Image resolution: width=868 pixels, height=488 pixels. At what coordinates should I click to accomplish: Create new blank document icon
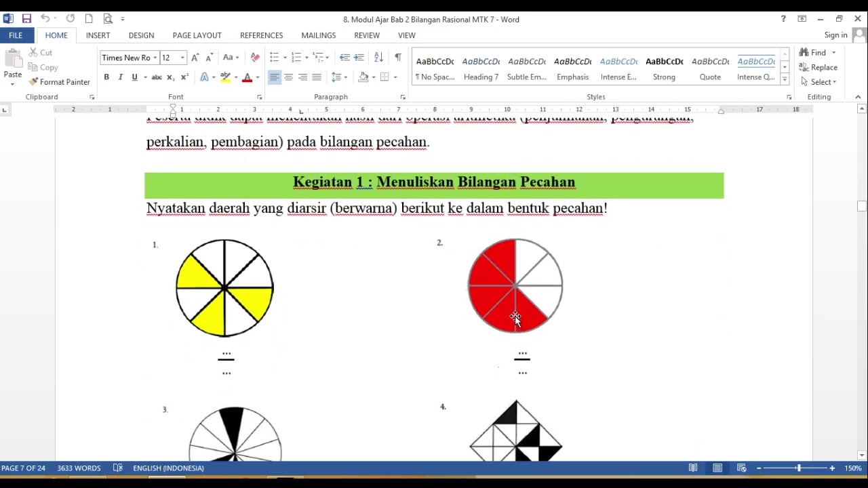[x=89, y=19]
